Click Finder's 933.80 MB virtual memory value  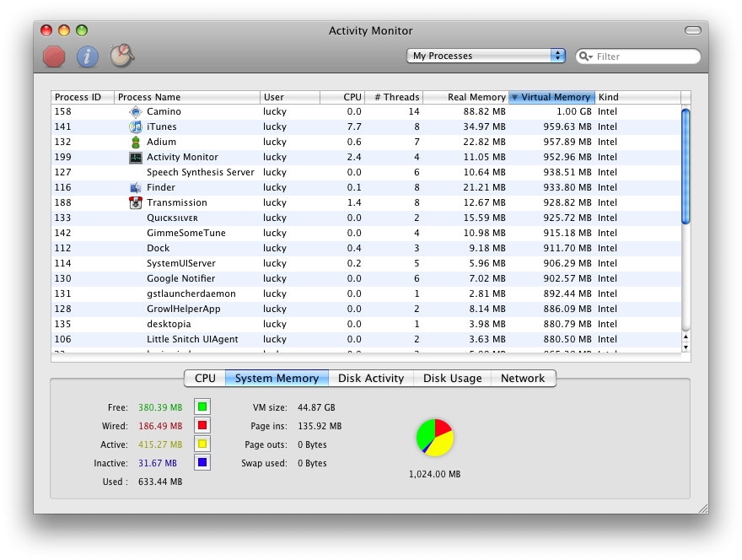point(567,187)
